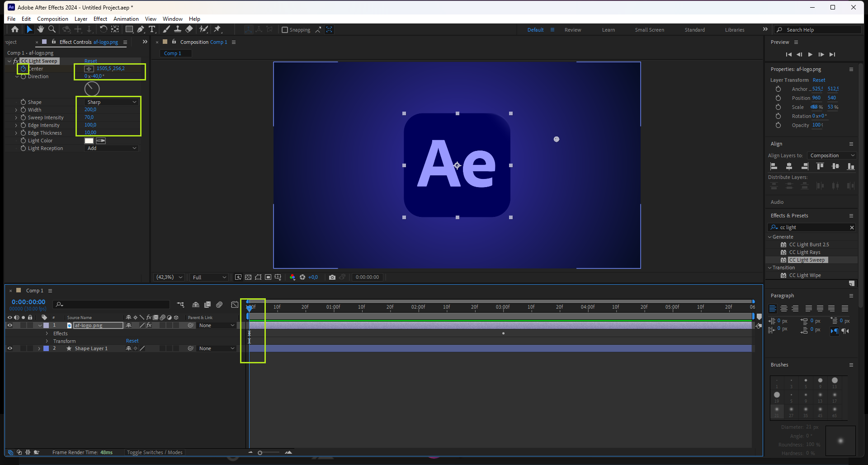Viewport: 868px width, 465px height.
Task: Click Toggle Switches / Modes button
Action: click(x=155, y=452)
